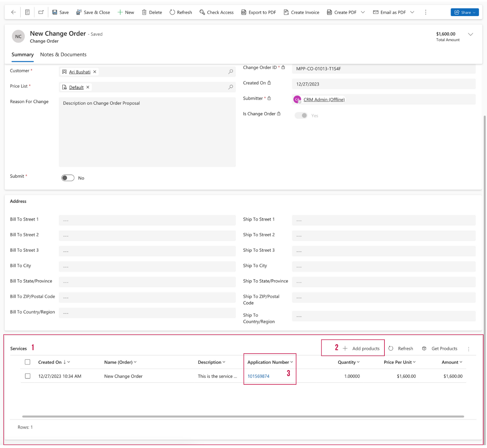Click the back arrow icon
Viewport: 487px width, 448px height.
tap(13, 12)
